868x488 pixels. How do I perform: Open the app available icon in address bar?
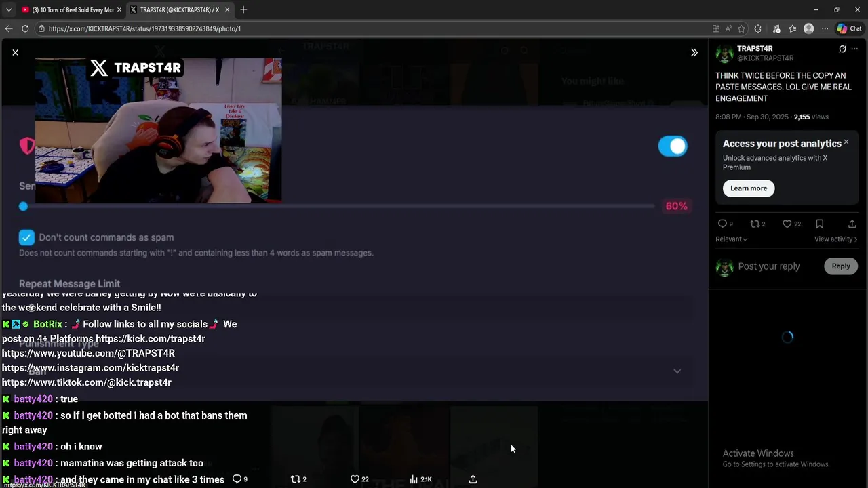coord(715,28)
